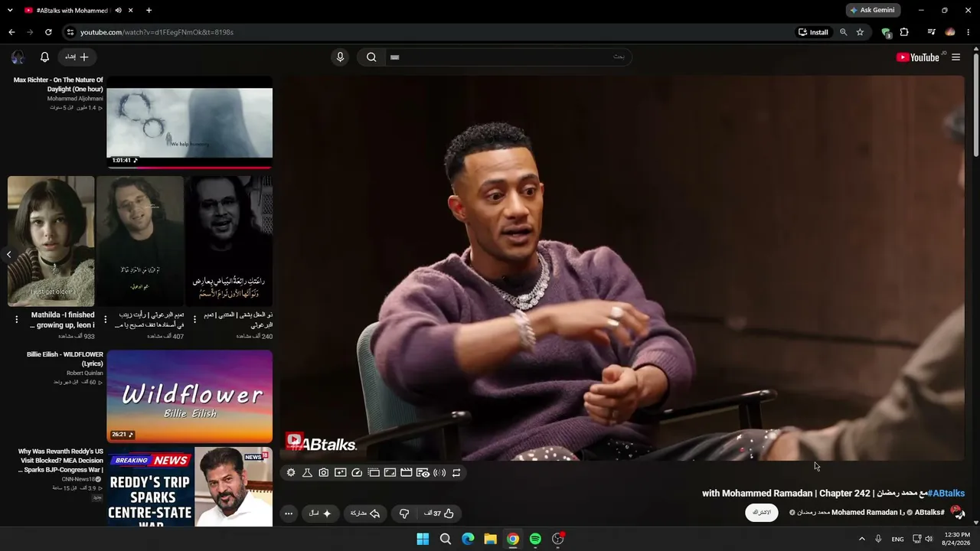
Task: Bookmark this page with the star
Action: click(x=860, y=32)
